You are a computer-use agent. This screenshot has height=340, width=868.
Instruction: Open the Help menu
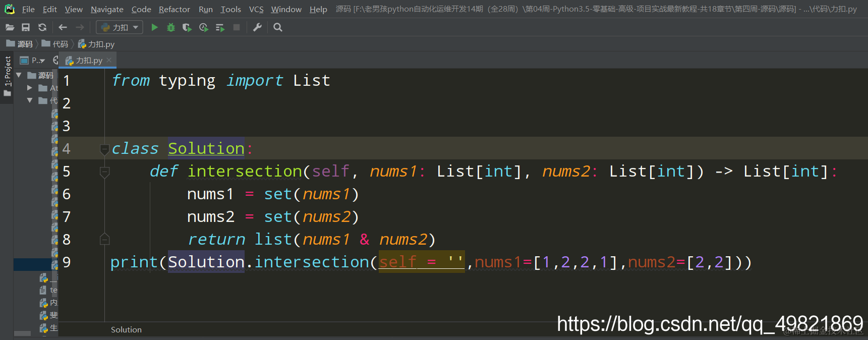pos(318,9)
